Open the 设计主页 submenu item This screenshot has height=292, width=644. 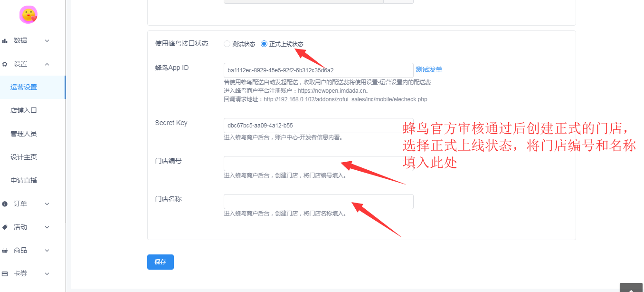(33, 157)
